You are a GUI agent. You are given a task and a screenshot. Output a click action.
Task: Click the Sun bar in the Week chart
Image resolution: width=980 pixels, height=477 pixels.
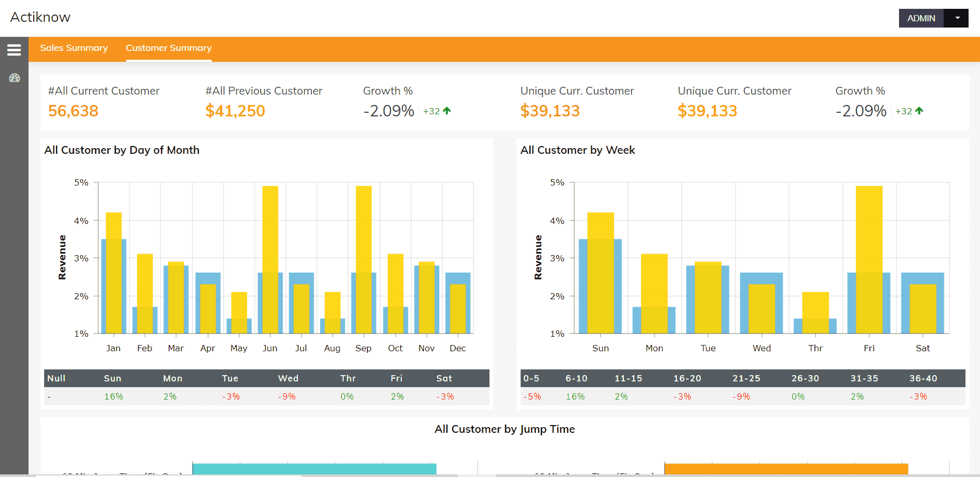[601, 273]
